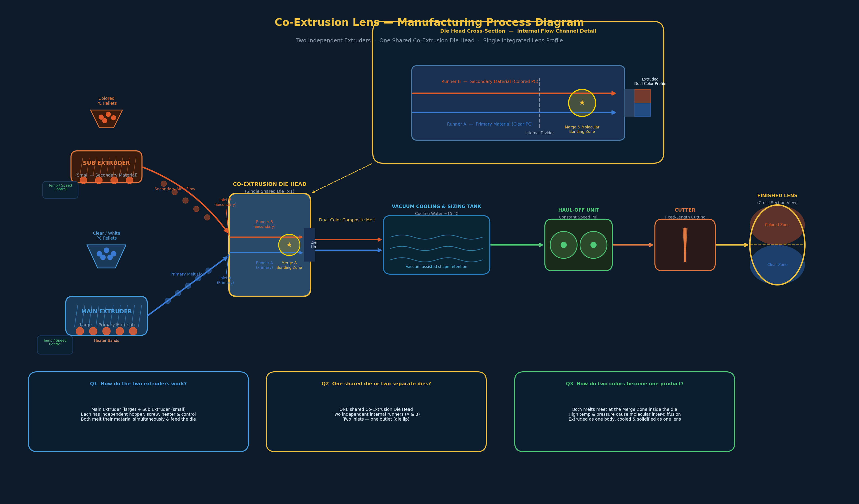859x504 pixels.
Task: Select the SUB EXTRUDER block
Action: [x=106, y=167]
